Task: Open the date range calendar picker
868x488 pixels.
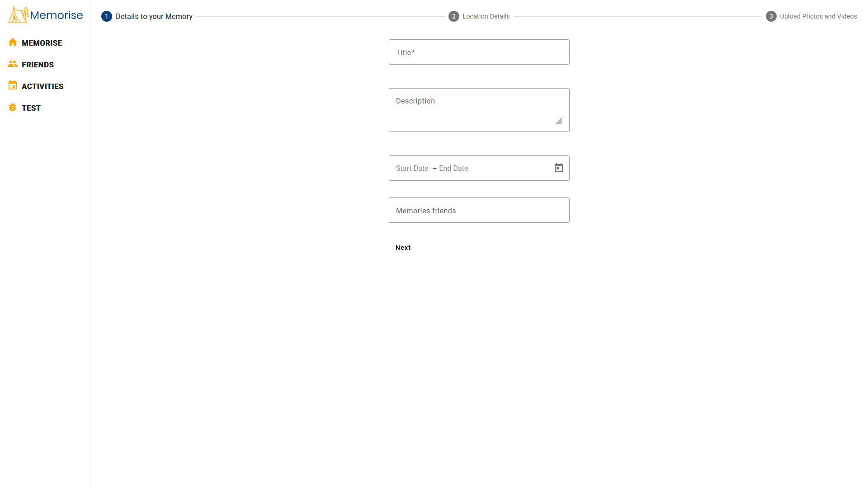Action: pyautogui.click(x=559, y=168)
